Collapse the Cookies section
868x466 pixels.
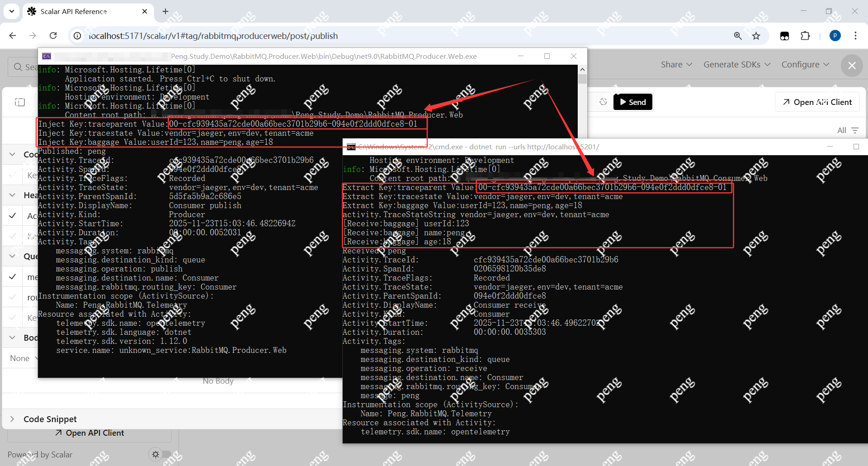(x=12, y=154)
